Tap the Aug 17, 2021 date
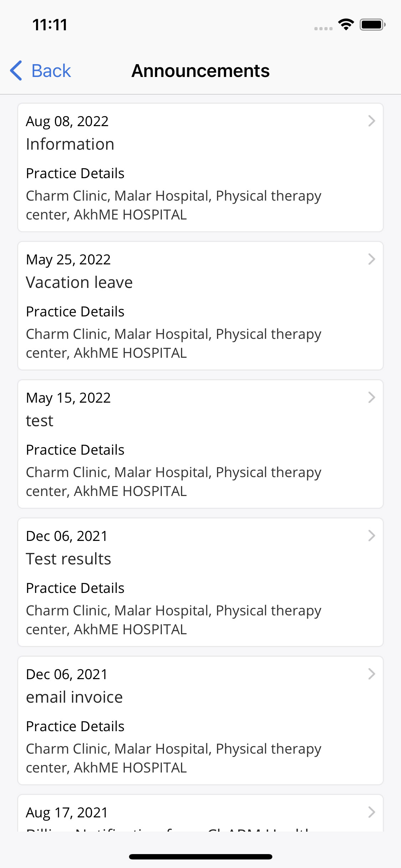This screenshot has height=868, width=401. 67,813
